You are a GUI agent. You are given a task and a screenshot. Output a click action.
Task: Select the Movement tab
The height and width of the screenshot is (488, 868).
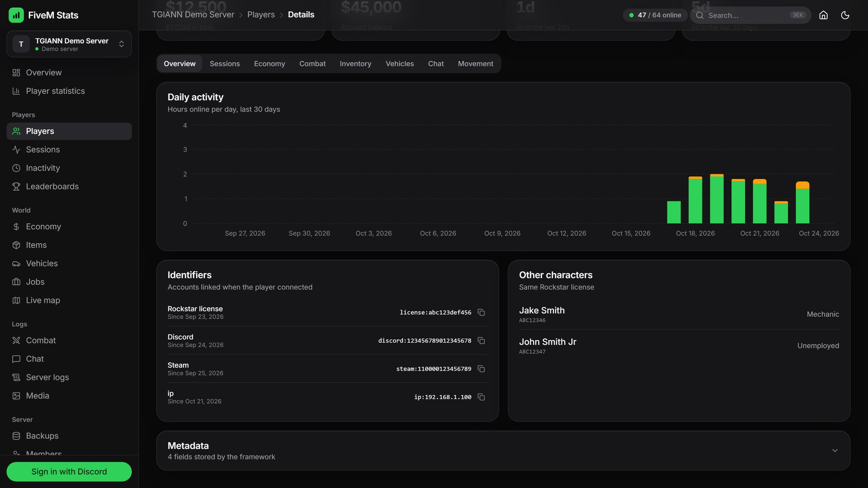click(x=475, y=64)
